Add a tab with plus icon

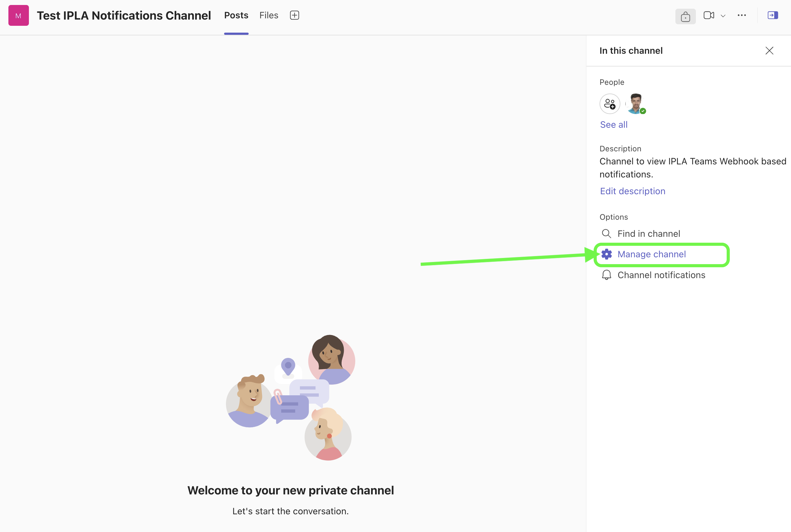(294, 15)
